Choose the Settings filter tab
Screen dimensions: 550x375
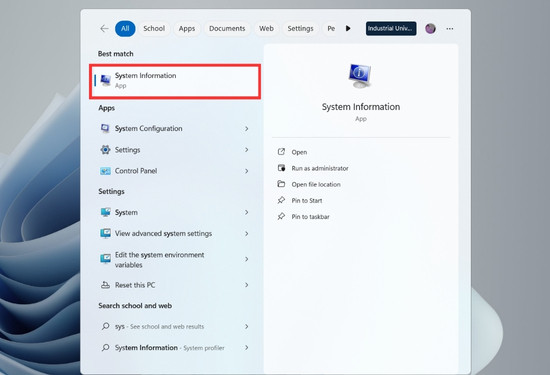tap(301, 28)
